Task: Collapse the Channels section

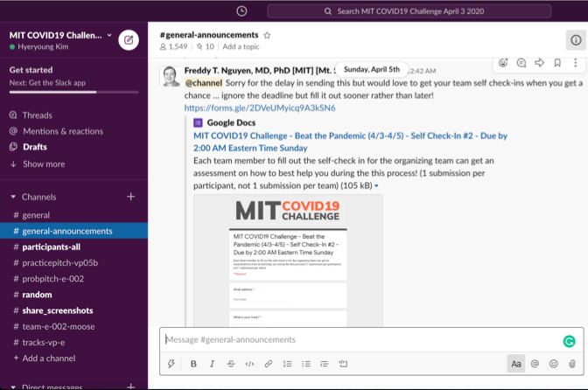Action: [x=13, y=197]
